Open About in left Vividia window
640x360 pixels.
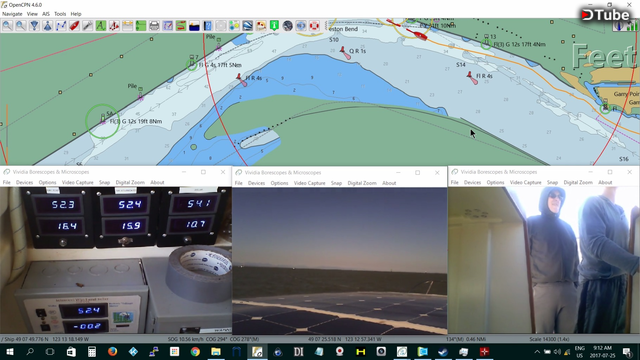[x=157, y=182]
